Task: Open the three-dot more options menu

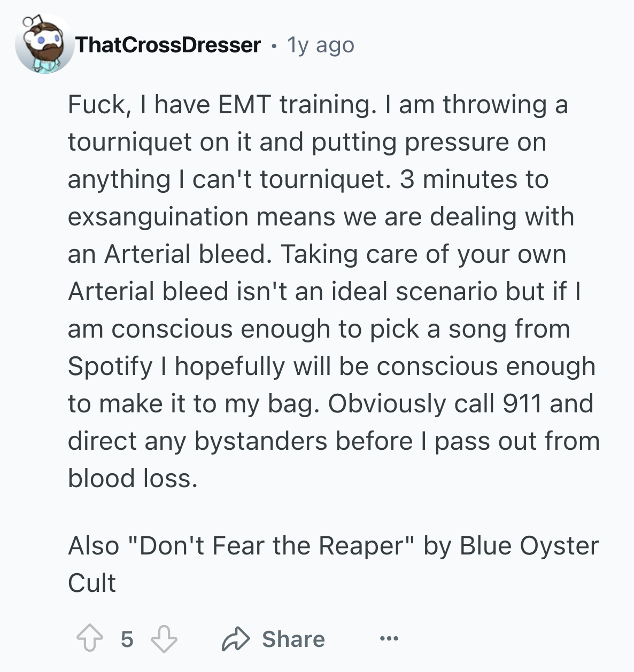Action: 389,638
